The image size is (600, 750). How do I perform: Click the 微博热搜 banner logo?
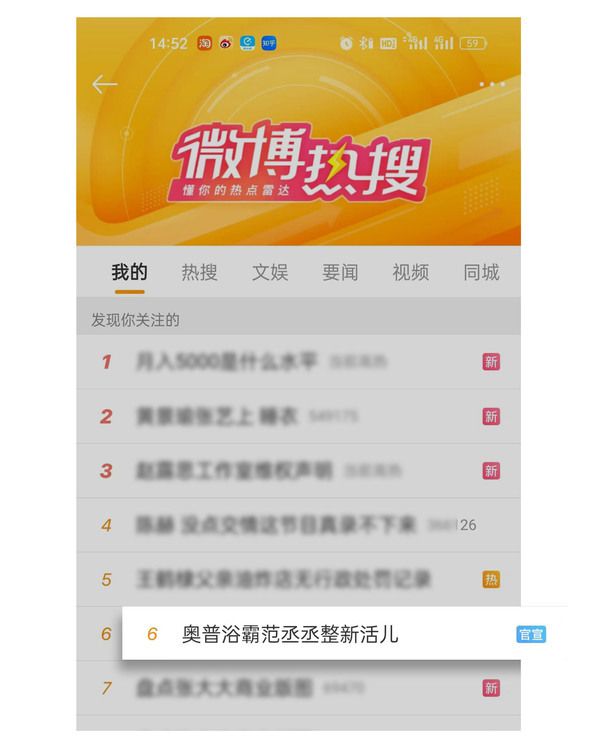[300, 164]
